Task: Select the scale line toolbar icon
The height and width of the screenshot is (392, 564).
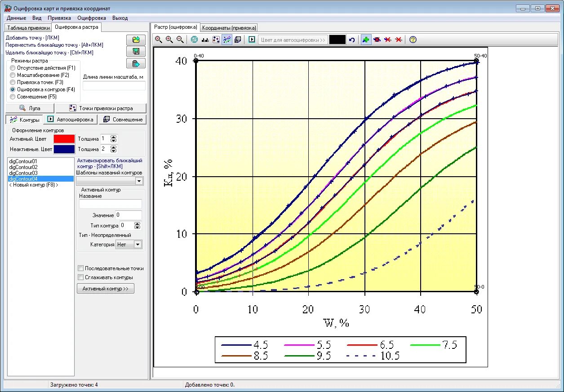Action: click(x=205, y=40)
